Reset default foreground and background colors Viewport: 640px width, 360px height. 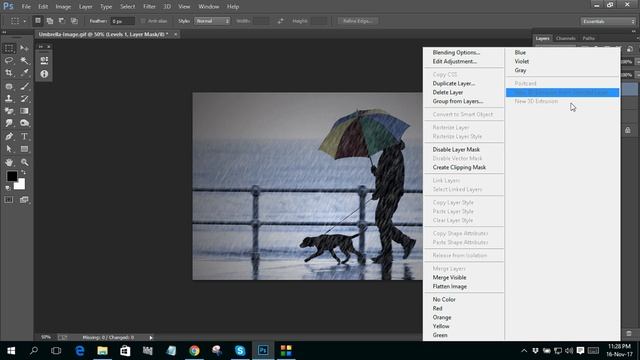click(x=7, y=188)
